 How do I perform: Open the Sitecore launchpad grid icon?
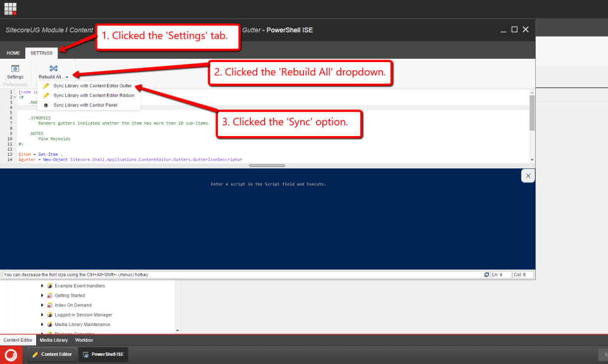[x=10, y=9]
